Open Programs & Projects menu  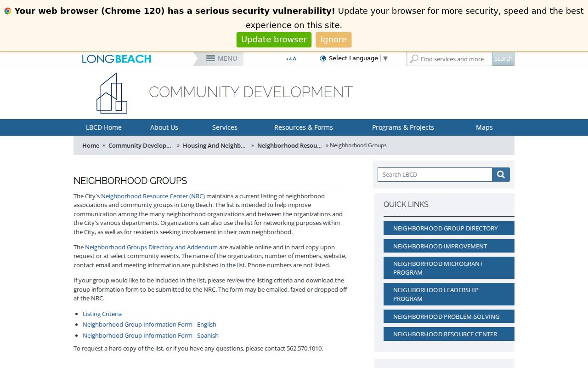403,127
